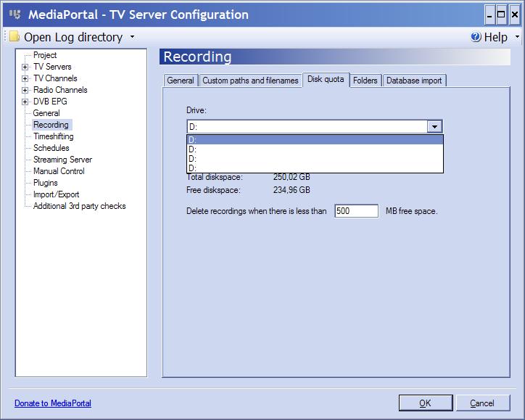Select Timeshifting in the settings tree
Image resolution: width=525 pixels, height=420 pixels.
[53, 136]
